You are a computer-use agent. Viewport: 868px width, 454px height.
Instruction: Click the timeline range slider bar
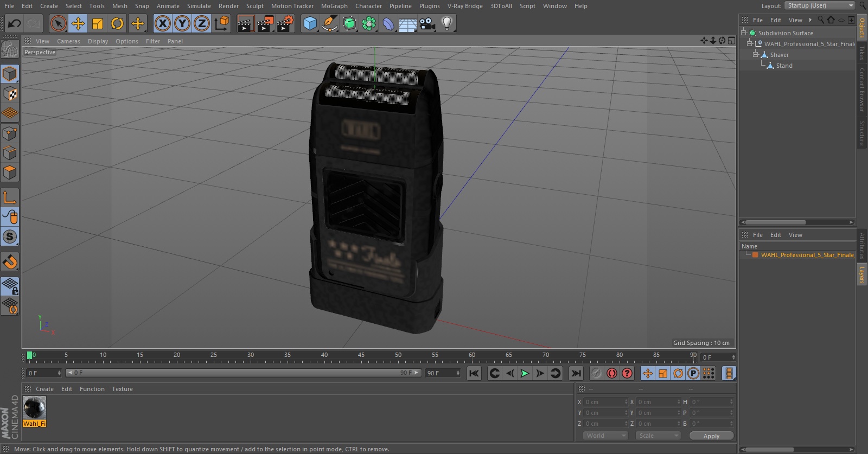[243, 373]
